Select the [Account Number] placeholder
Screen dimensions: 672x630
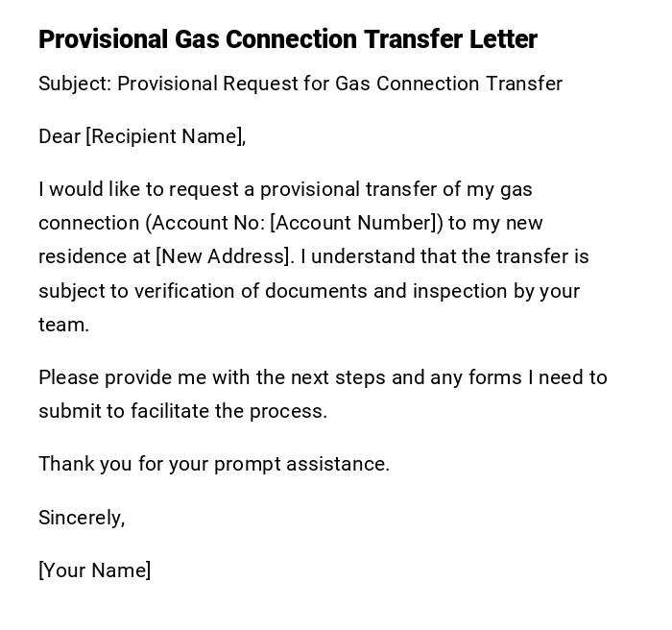(x=353, y=223)
